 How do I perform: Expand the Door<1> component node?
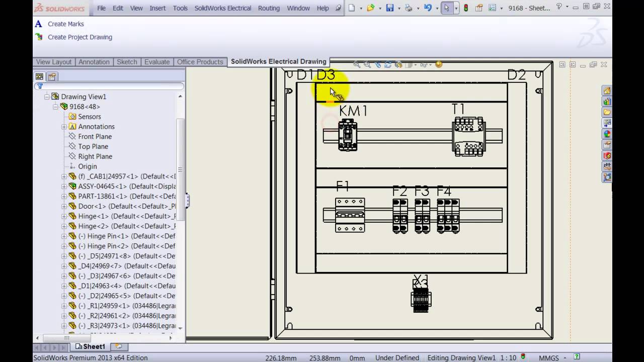point(64,206)
